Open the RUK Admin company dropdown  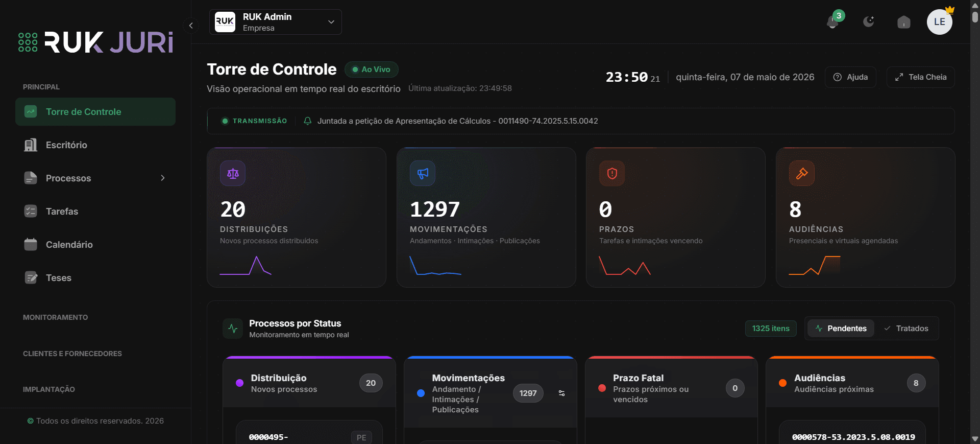(276, 22)
